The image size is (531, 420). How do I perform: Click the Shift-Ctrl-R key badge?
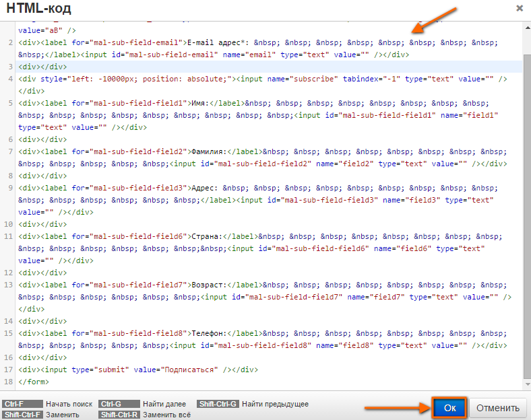[119, 415]
